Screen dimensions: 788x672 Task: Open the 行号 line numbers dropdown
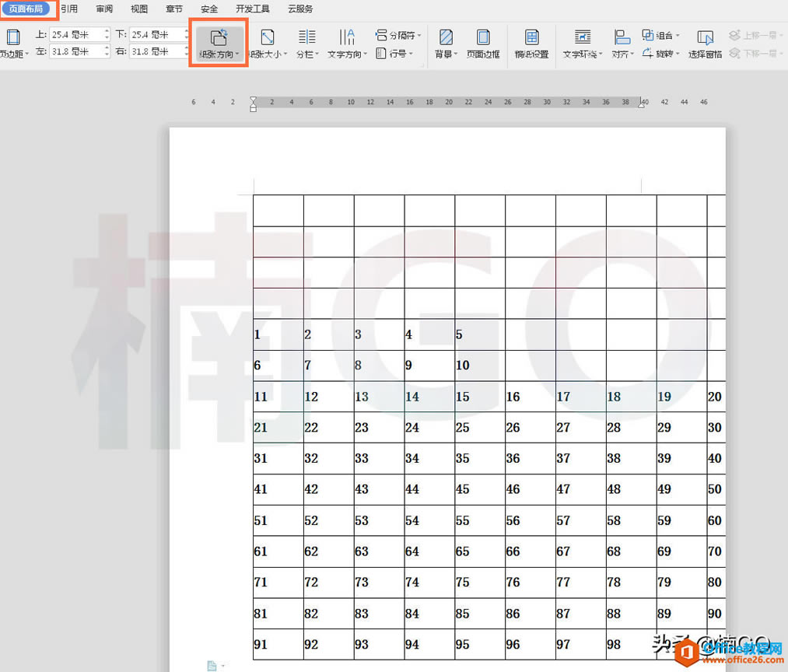point(394,53)
